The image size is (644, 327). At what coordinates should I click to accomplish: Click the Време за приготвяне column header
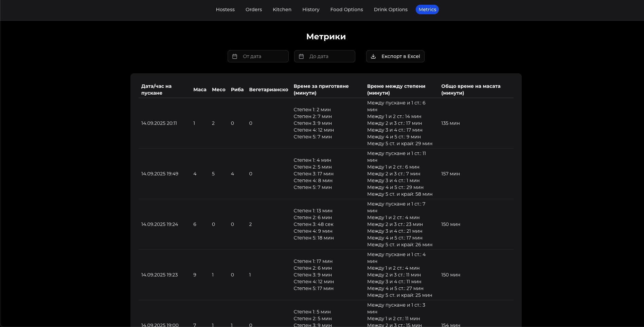[321, 90]
